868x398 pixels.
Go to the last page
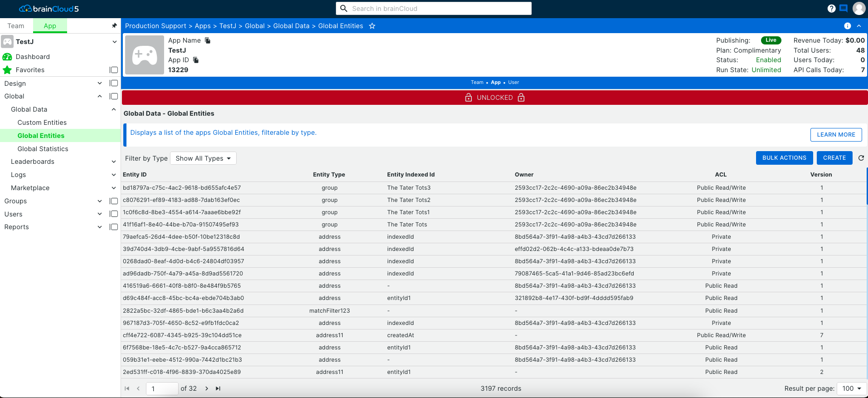(x=218, y=388)
